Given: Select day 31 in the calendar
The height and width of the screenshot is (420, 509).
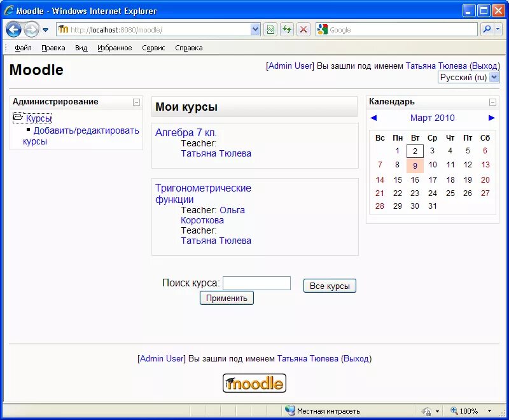Looking at the screenshot, I should coord(433,206).
